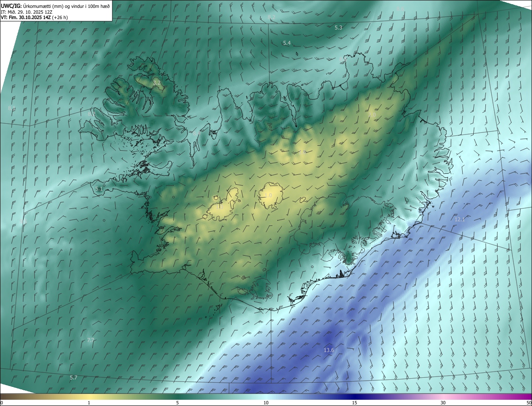Click the 0 tick on the color scale
Screen dimensions: 532x406
click(2, 403)
